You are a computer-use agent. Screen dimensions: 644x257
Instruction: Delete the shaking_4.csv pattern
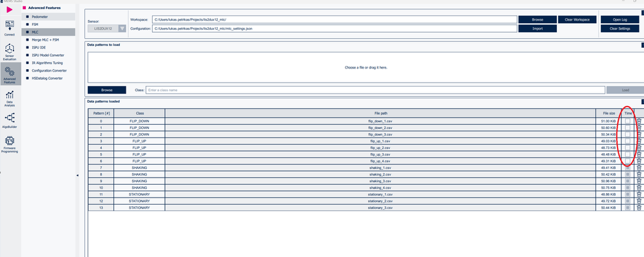639,187
